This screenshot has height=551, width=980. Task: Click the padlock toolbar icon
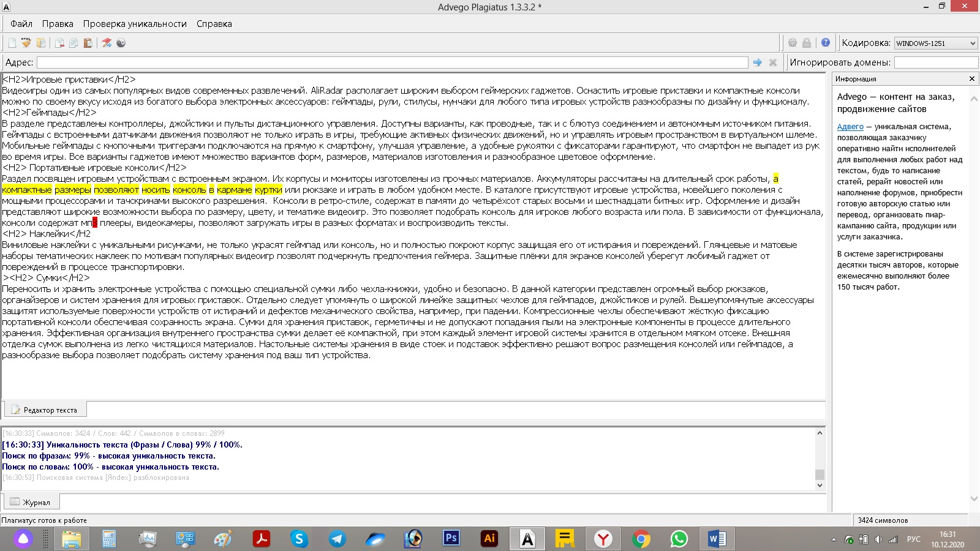[807, 43]
